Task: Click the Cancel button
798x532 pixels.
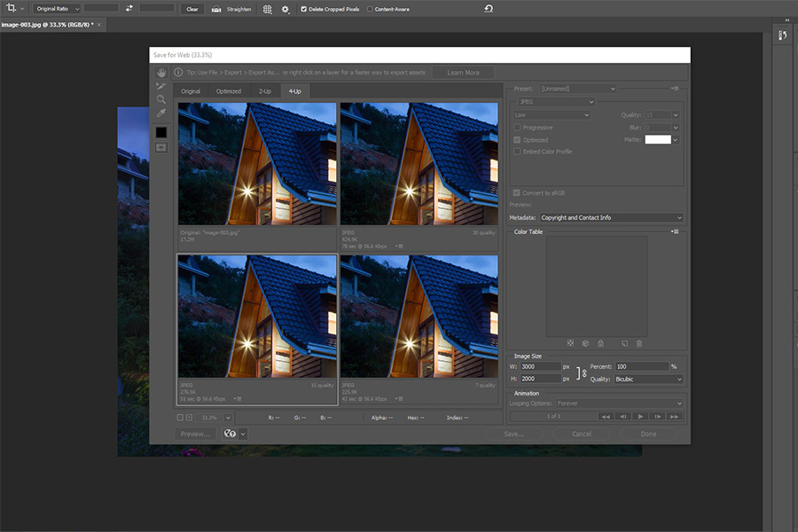Action: coord(581,434)
